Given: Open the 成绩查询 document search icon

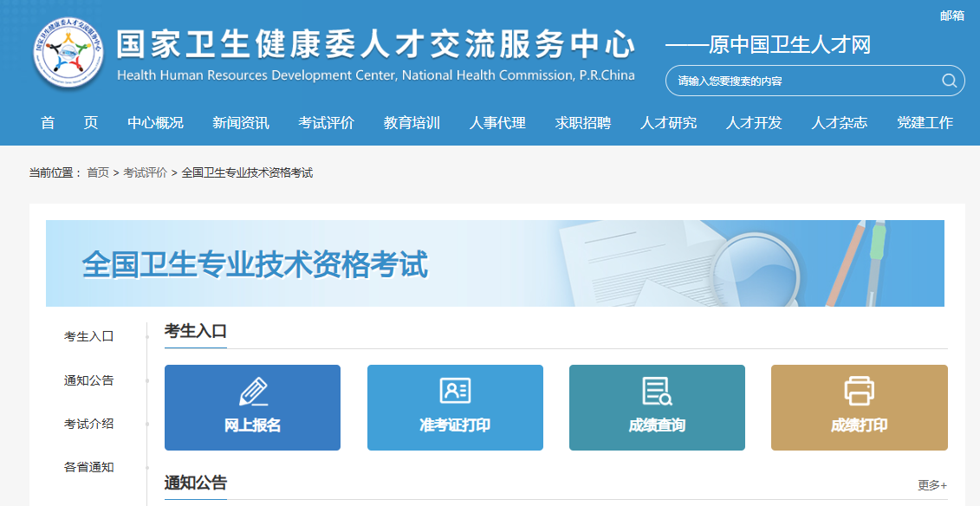Looking at the screenshot, I should coord(656,390).
